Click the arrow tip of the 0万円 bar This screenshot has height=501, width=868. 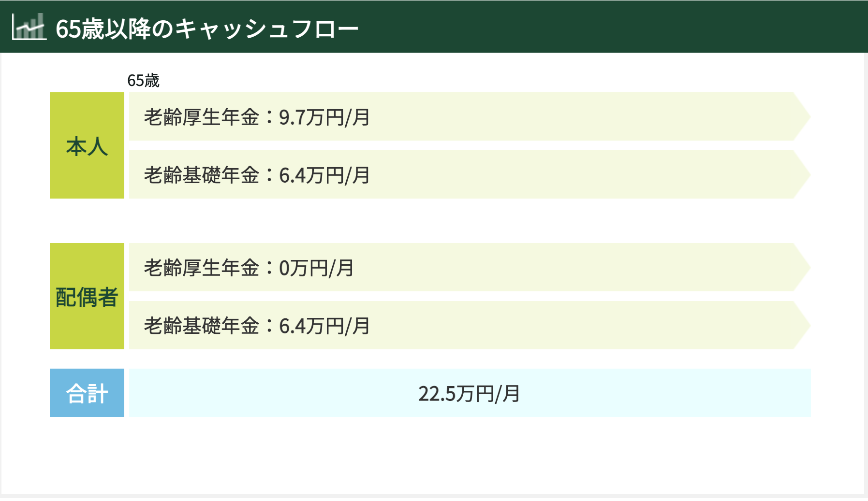802,267
